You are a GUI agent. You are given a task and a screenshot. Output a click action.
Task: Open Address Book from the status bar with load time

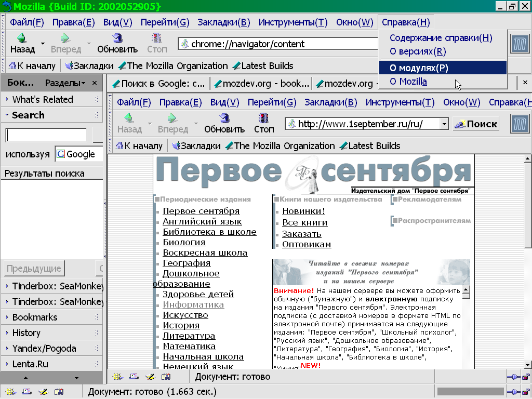point(59,392)
